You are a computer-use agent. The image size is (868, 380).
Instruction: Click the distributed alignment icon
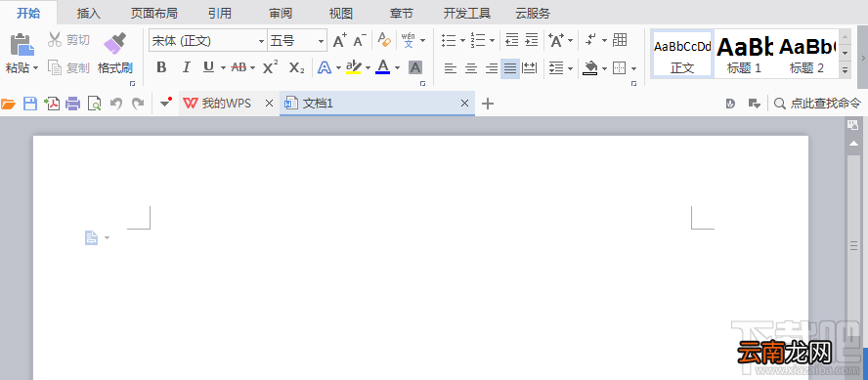click(x=530, y=68)
